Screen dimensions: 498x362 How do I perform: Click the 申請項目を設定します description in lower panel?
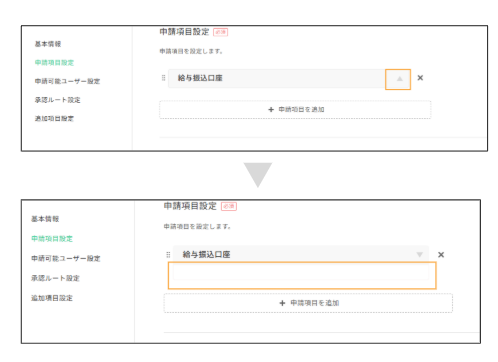[x=197, y=227]
